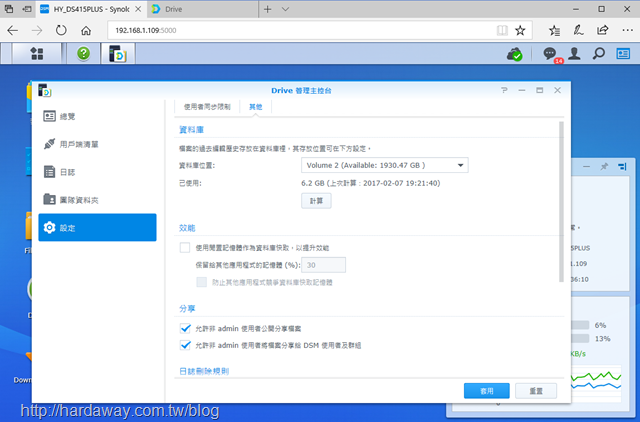640x422 pixels.
Task: Switch to 使用者同步限制 tab
Action: [x=207, y=107]
